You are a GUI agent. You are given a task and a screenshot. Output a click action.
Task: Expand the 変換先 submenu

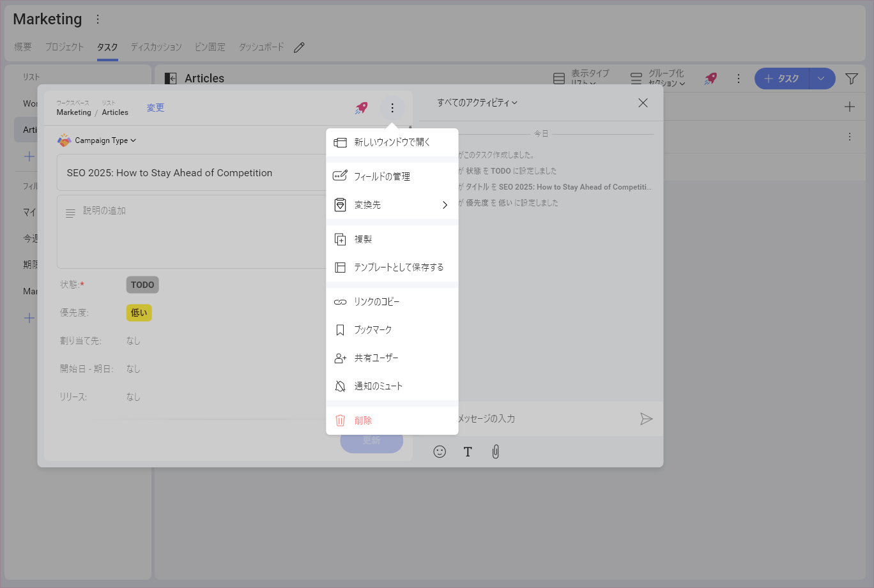[392, 205]
